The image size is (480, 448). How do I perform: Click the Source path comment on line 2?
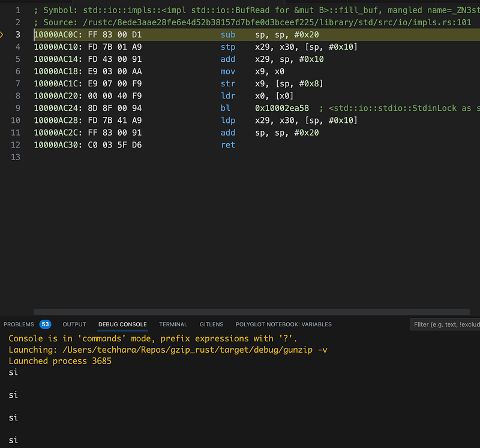(252, 23)
